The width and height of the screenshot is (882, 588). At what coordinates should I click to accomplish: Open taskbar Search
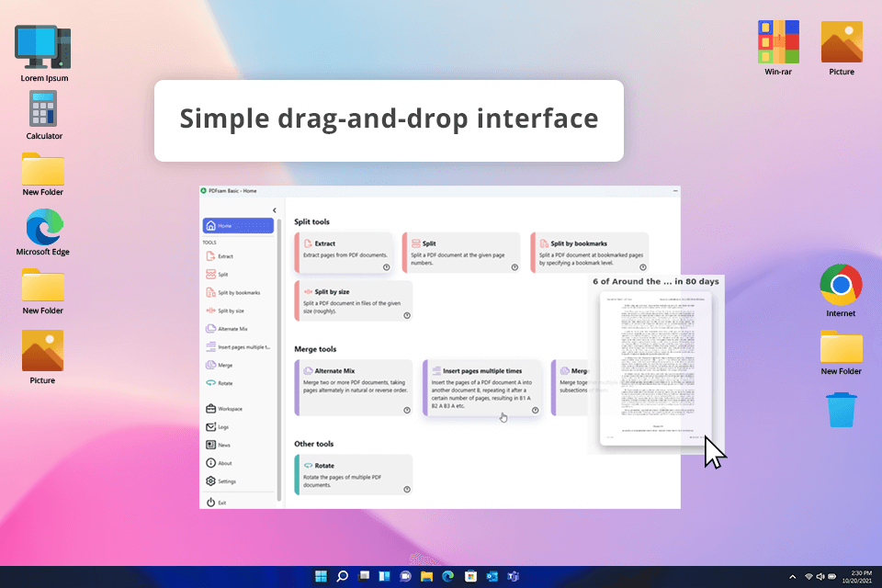[342, 576]
